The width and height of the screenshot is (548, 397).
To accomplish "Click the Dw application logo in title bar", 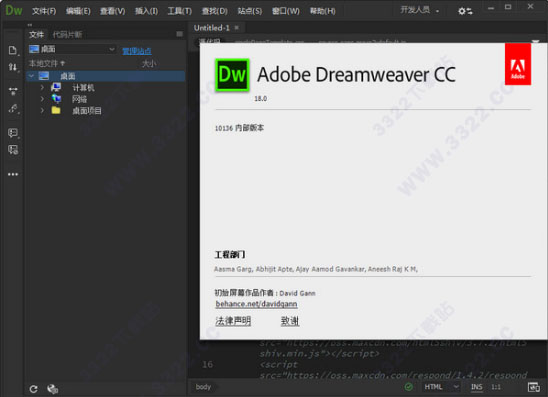I will tap(14, 10).
